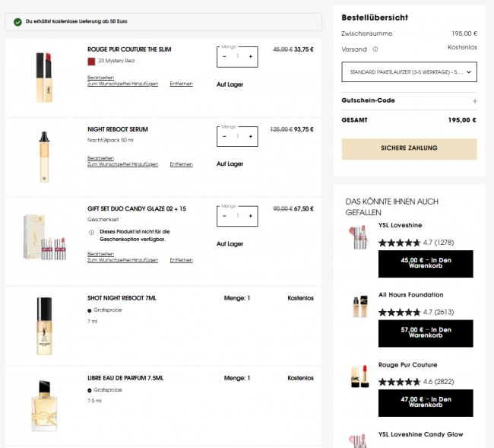
Task: Decrease quantity of Night Reboot Serum
Action: point(224,136)
